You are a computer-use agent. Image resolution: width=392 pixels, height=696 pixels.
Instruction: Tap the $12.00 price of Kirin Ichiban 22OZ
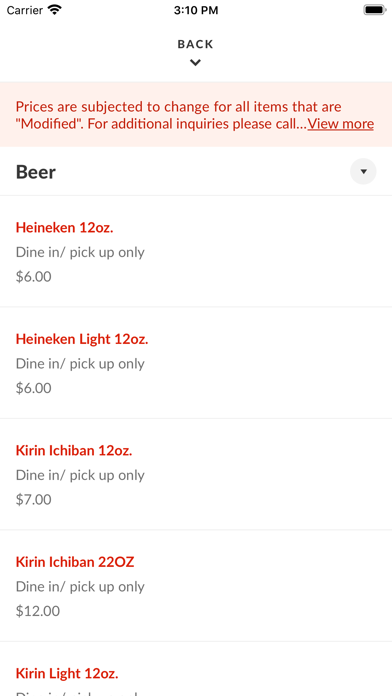(38, 611)
